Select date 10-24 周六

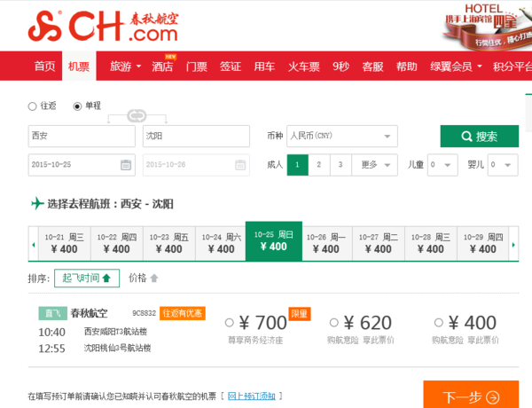click(x=221, y=244)
